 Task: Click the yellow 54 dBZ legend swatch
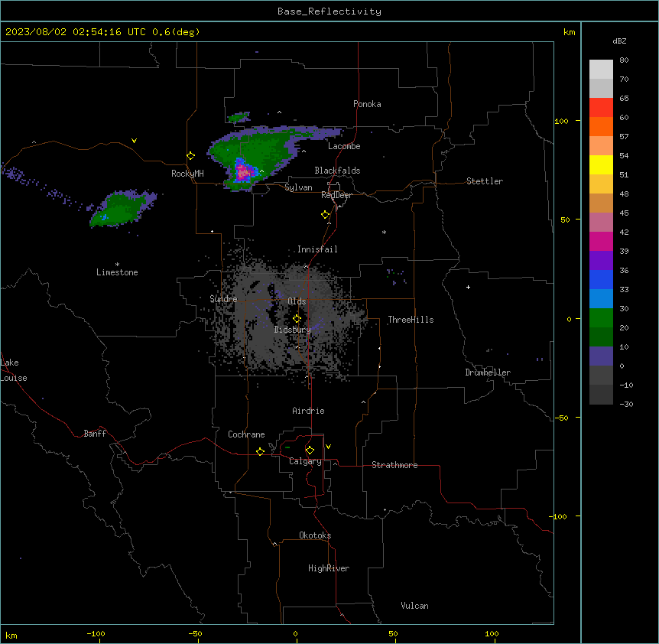(x=601, y=164)
